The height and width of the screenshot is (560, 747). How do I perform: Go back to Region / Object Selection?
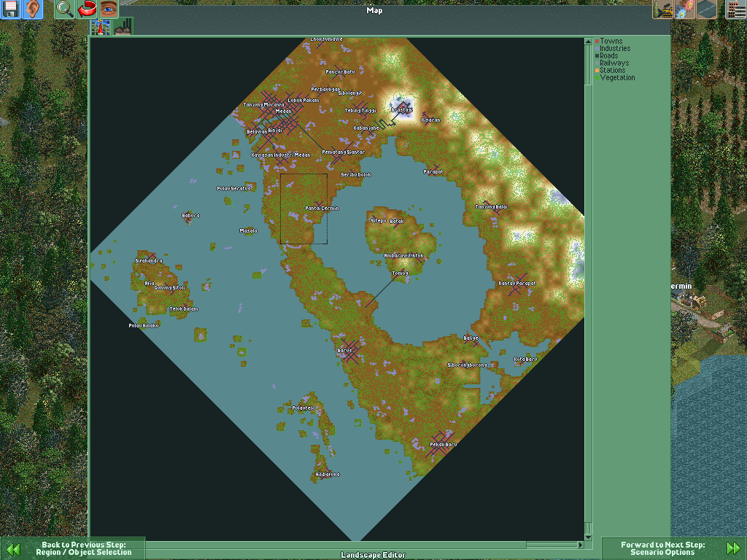click(73, 548)
